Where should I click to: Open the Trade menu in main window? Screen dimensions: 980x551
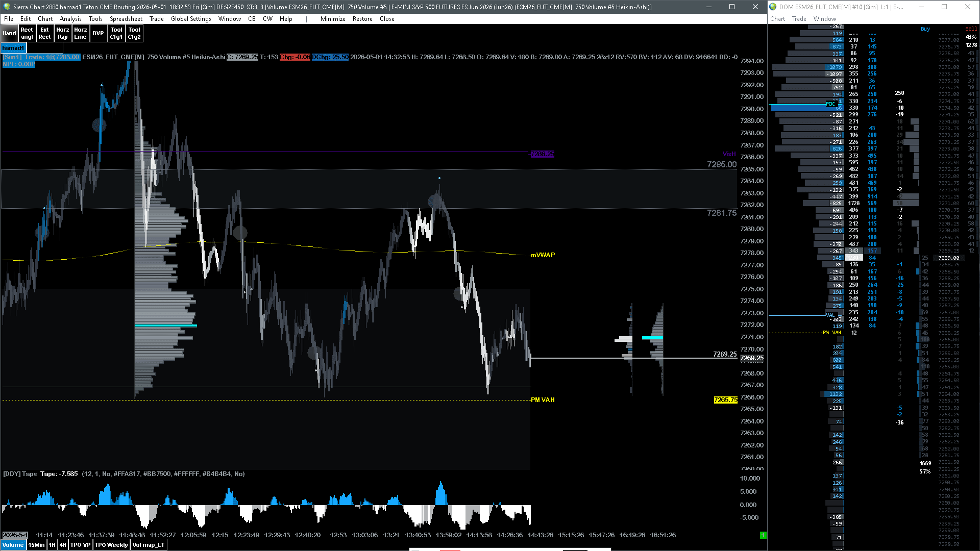point(156,19)
